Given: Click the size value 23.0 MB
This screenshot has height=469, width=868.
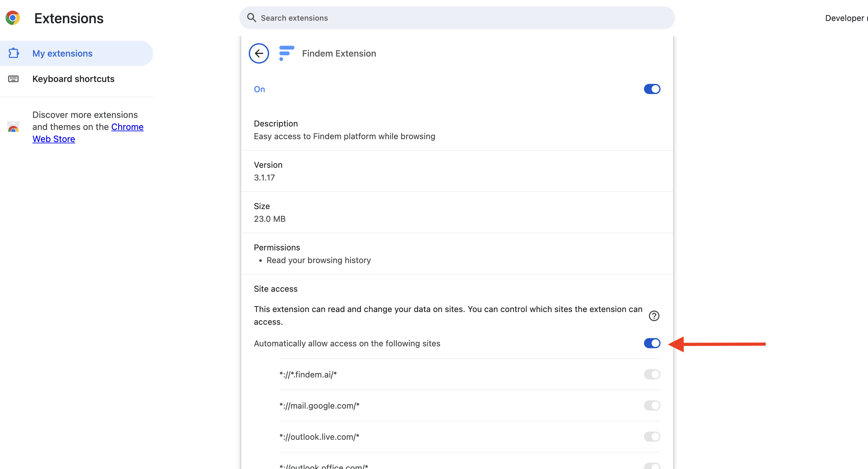Looking at the screenshot, I should pos(269,219).
